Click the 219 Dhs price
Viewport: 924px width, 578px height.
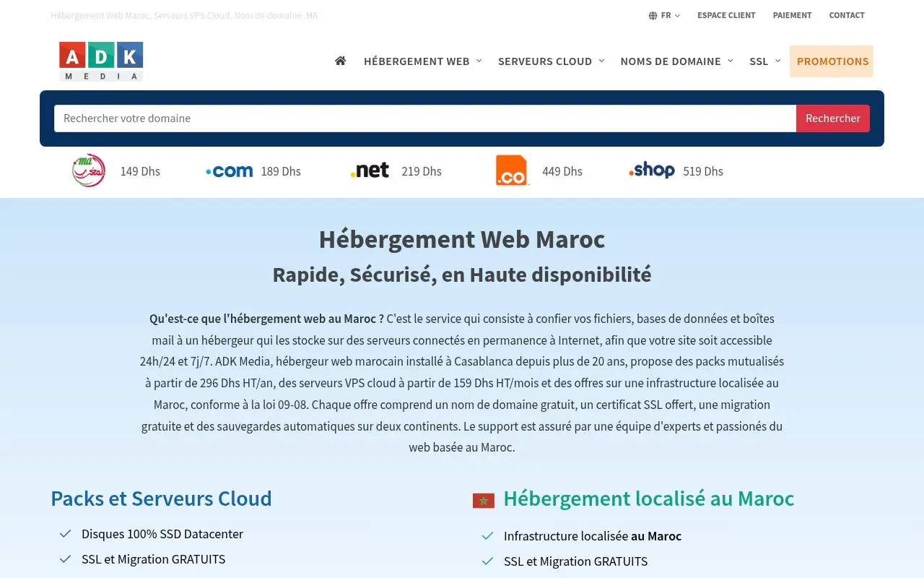coord(422,171)
